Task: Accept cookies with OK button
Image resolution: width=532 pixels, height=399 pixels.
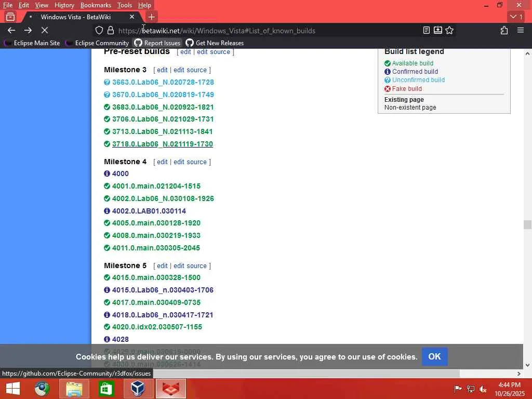Action: pyautogui.click(x=435, y=356)
